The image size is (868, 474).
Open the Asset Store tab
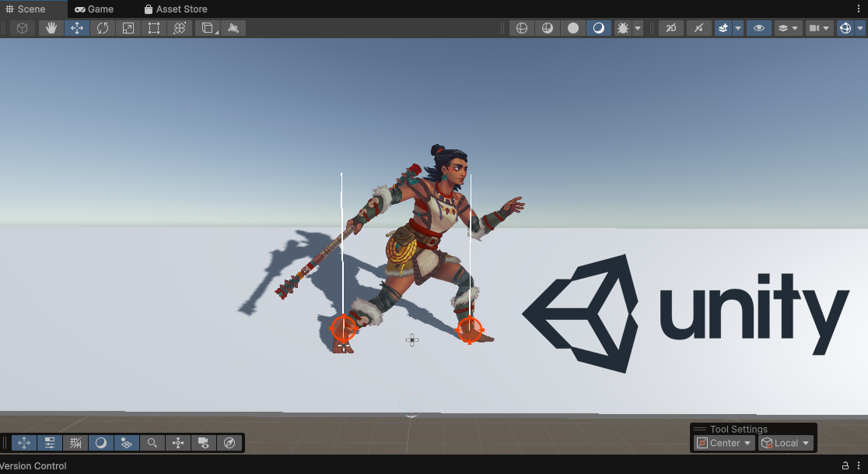(x=176, y=9)
